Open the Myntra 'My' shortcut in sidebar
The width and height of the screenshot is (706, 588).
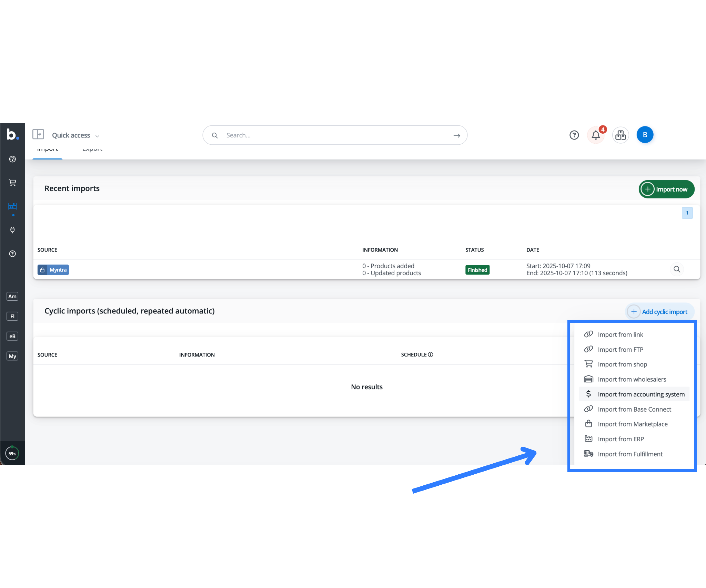12,356
